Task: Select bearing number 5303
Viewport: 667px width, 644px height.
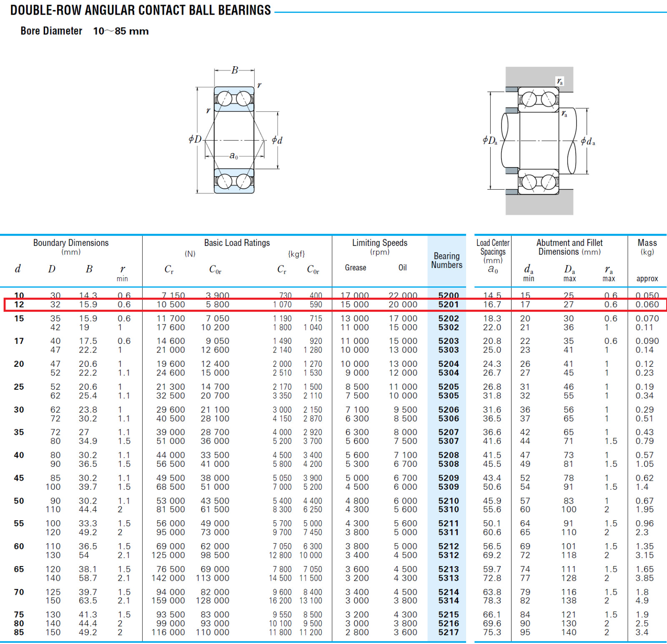Action: [x=449, y=350]
